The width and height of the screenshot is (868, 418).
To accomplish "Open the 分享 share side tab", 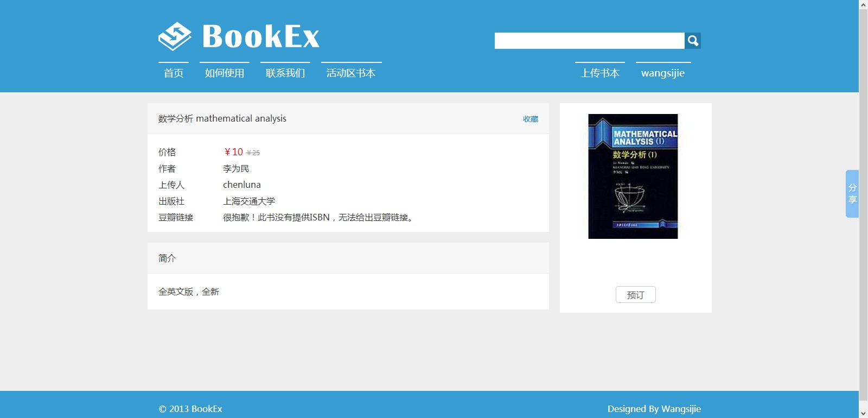I will [x=852, y=194].
